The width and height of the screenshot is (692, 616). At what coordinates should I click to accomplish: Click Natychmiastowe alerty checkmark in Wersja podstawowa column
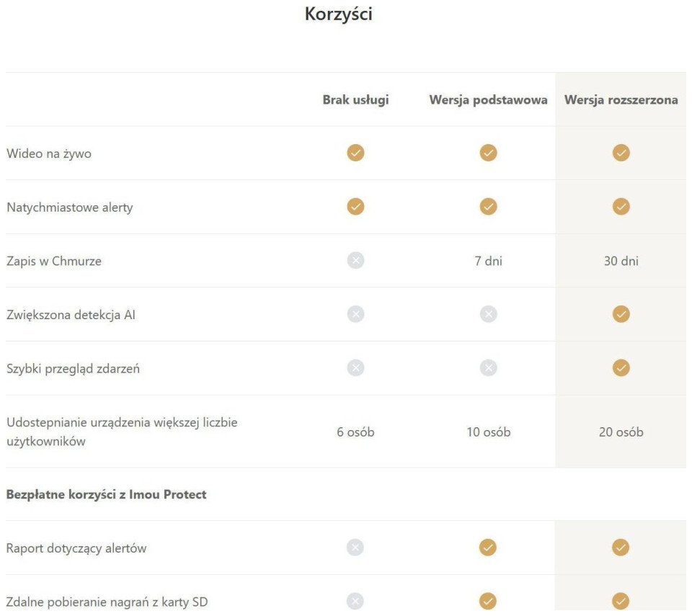489,207
